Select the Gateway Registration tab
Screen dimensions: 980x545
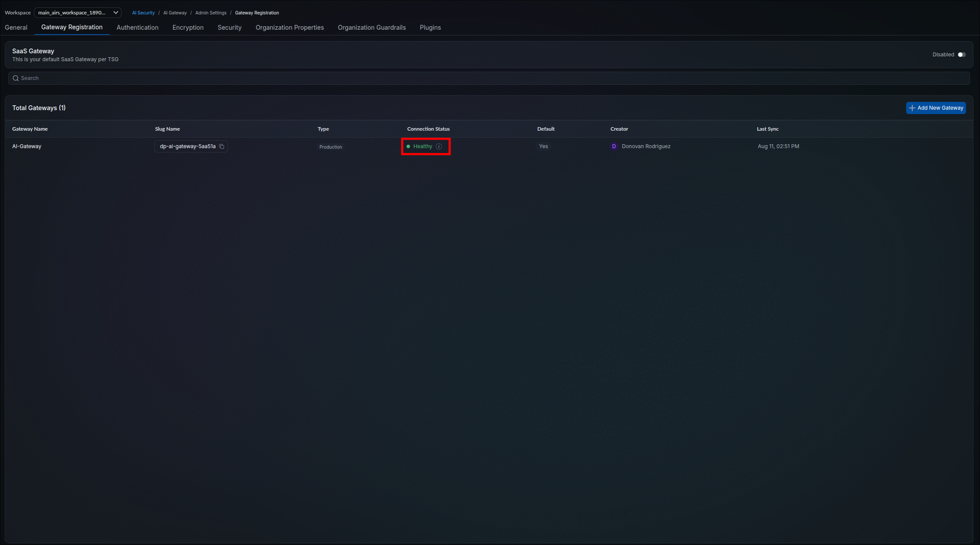point(72,27)
